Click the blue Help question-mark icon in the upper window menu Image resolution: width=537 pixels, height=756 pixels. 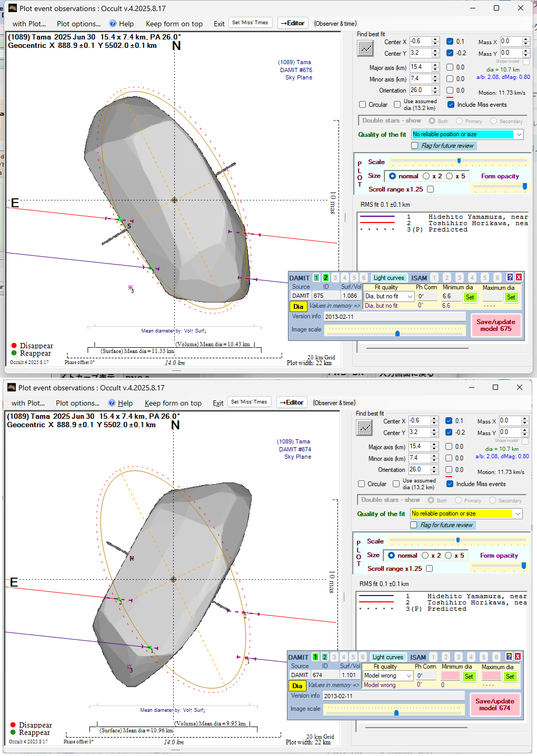pyautogui.click(x=113, y=24)
